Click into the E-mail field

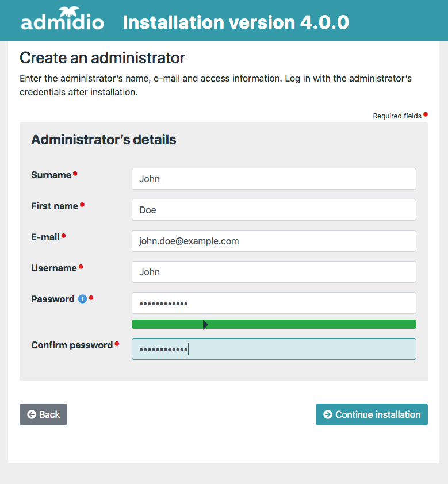tap(274, 241)
